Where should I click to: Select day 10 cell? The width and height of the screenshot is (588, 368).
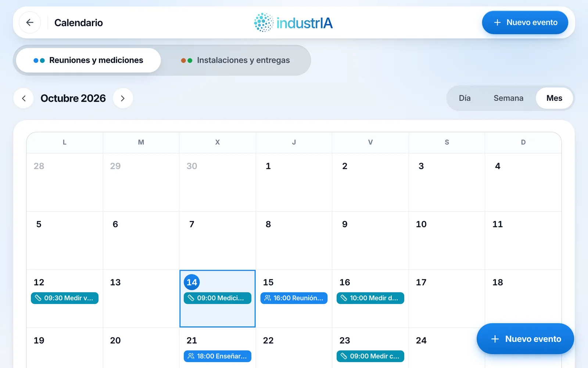[447, 241]
